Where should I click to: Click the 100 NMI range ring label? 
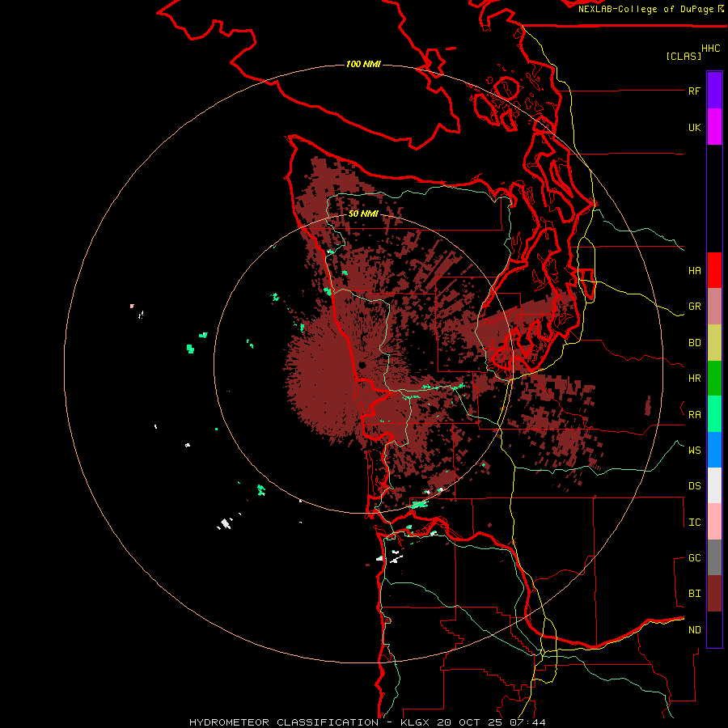click(363, 64)
